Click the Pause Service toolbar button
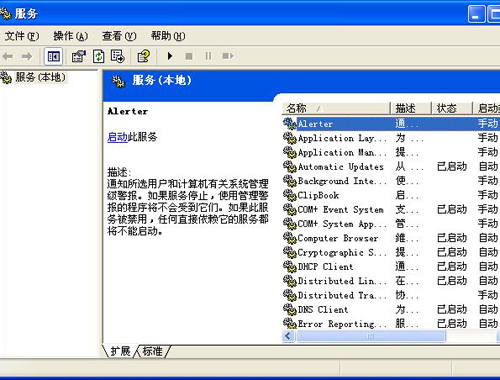This screenshot has height=380, width=500. point(208,56)
